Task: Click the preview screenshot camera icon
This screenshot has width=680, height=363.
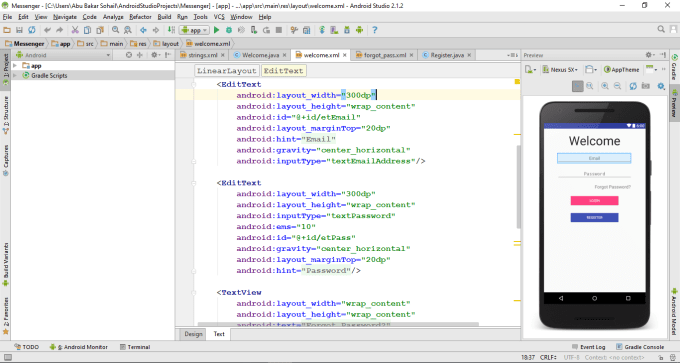Action: point(646,86)
